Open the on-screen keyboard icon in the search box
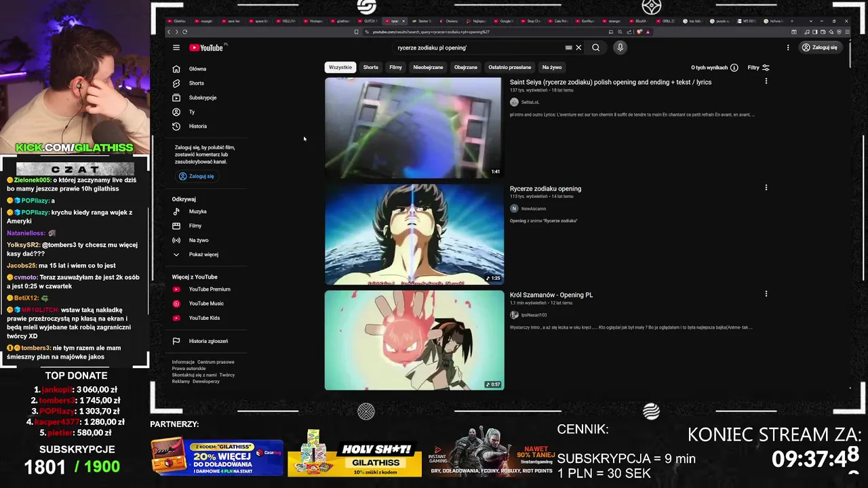868x488 pixels. [568, 47]
